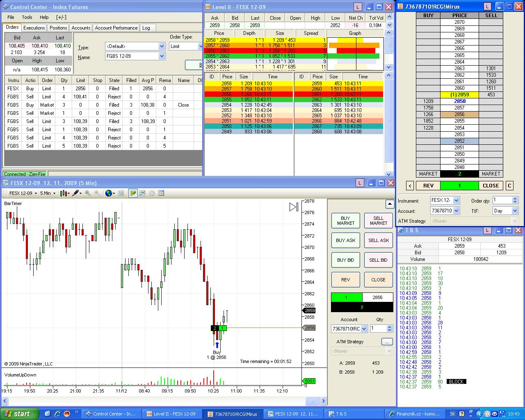Viewport: 525px width, 420px height.
Task: Switch to the Positions tab
Action: click(x=58, y=28)
